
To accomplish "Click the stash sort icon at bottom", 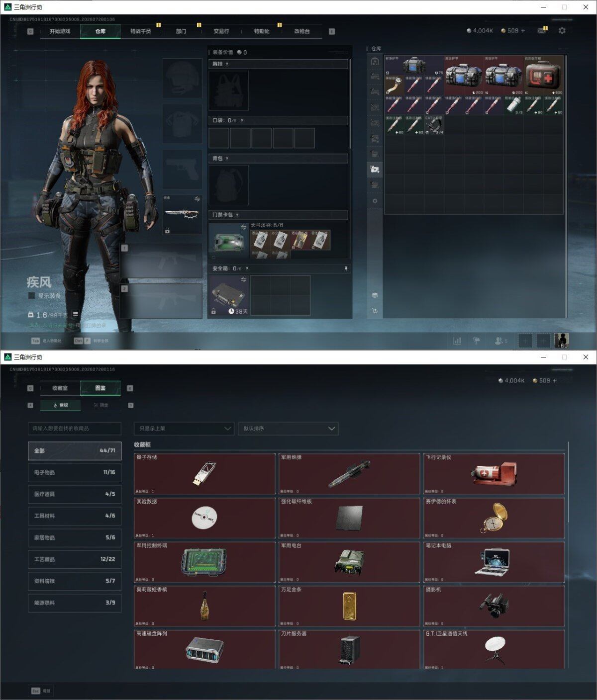I will [x=375, y=311].
